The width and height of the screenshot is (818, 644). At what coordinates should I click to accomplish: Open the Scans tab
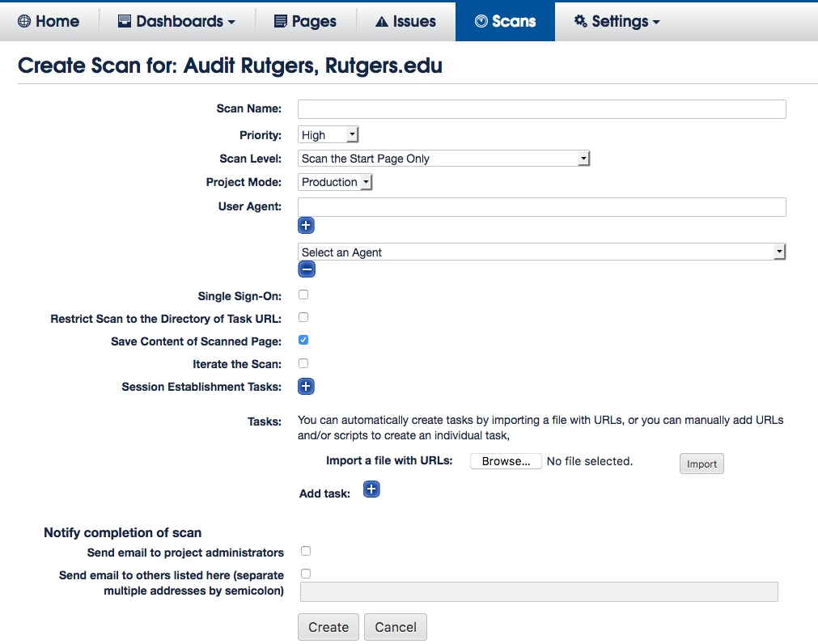pos(505,21)
